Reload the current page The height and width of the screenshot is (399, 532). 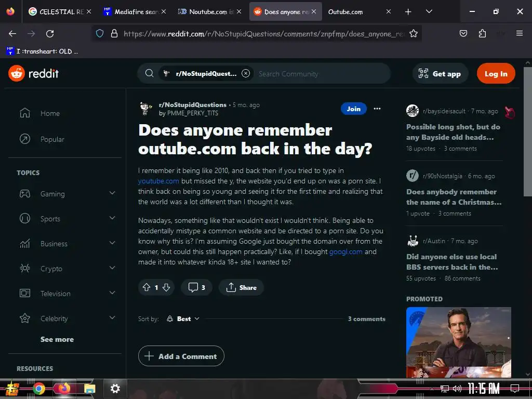click(50, 34)
